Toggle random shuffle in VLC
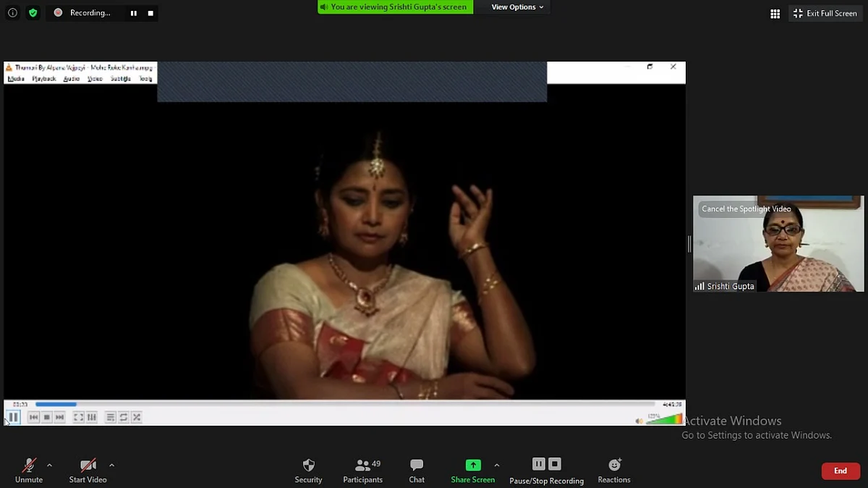Image resolution: width=868 pixels, height=488 pixels. [136, 417]
